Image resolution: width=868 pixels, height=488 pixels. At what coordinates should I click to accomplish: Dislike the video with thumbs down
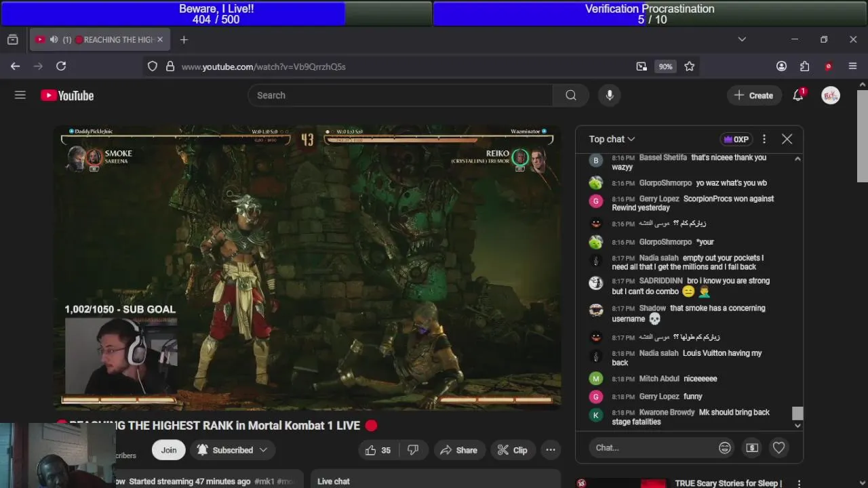[x=413, y=450]
